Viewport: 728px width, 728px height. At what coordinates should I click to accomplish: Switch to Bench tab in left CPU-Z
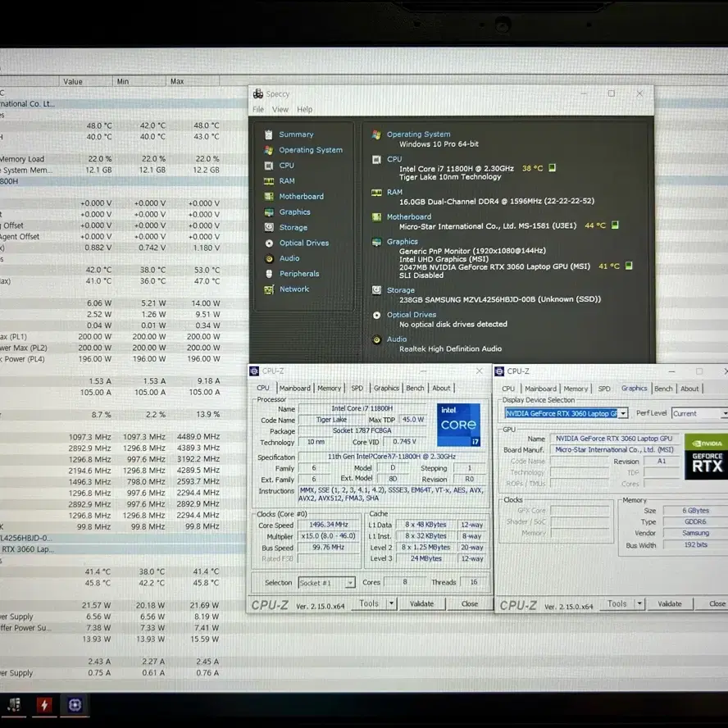point(415,388)
